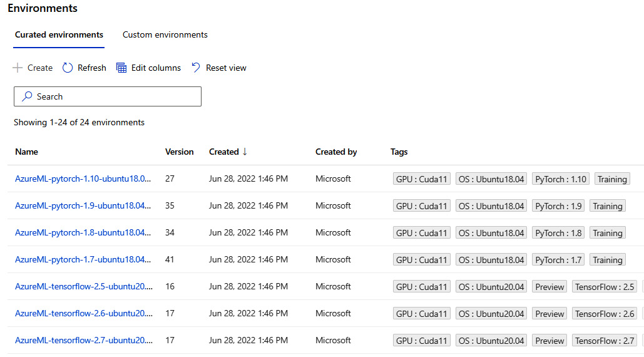Click GPU : Cuda11 tag in pytorch-1.10 row
The width and height of the screenshot is (644, 357).
tap(421, 179)
